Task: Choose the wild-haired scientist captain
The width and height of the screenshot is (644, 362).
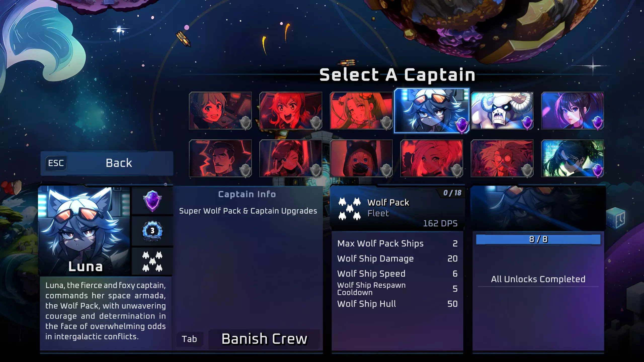Action: 502,158
